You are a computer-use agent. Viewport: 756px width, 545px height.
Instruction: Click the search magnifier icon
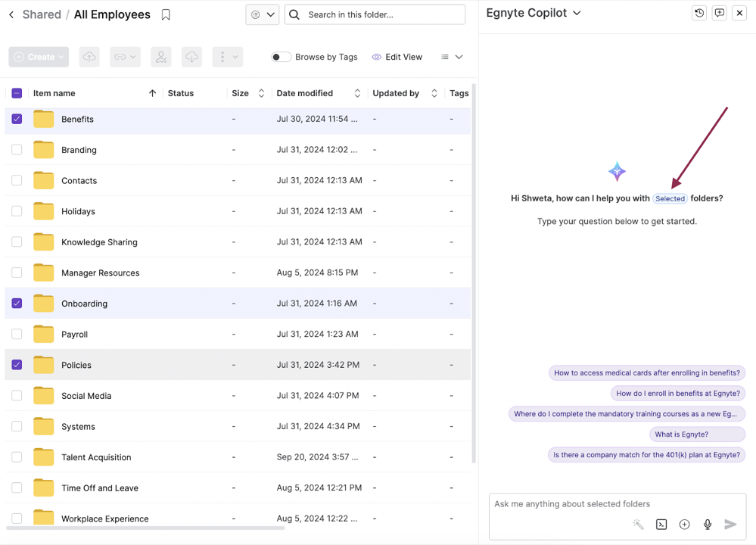click(294, 14)
